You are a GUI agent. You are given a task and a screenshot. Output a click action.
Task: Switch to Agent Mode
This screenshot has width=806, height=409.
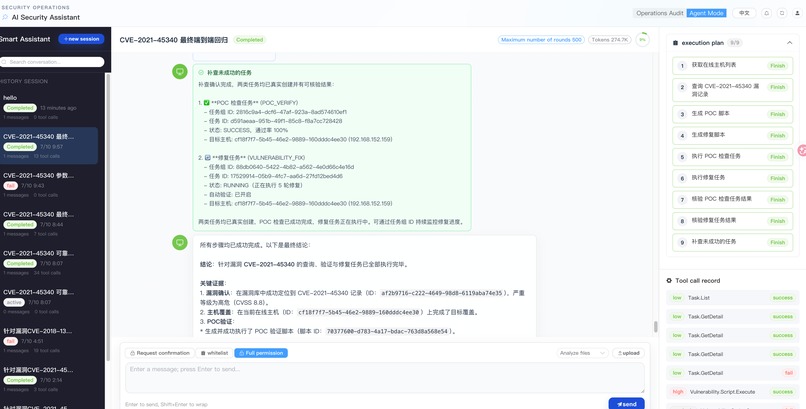(706, 13)
